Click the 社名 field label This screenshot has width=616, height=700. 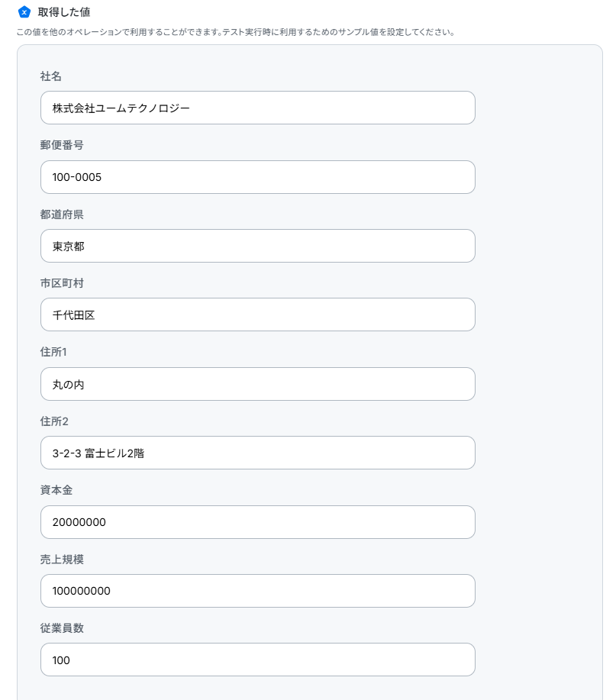pos(51,76)
